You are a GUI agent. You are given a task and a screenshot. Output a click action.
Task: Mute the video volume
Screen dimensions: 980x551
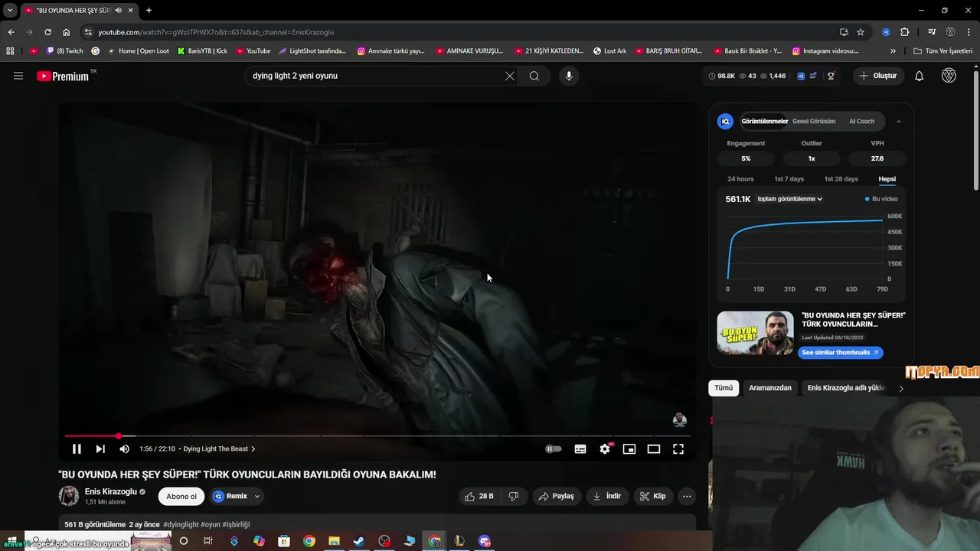(124, 449)
